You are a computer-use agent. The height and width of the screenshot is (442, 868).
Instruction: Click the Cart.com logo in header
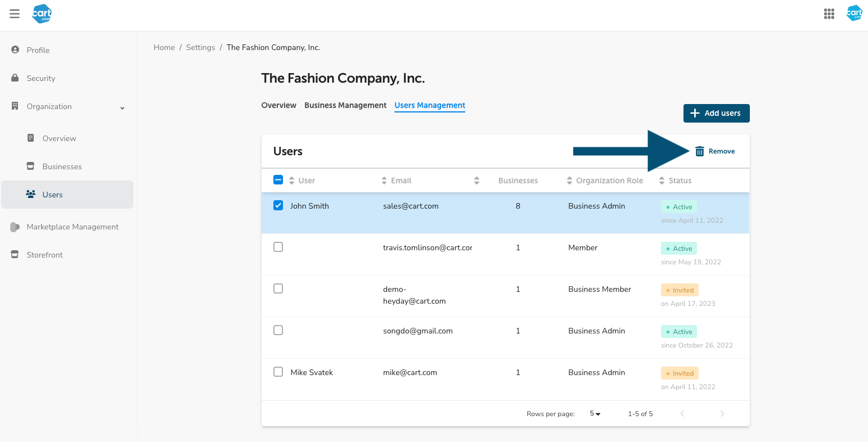[x=42, y=14]
